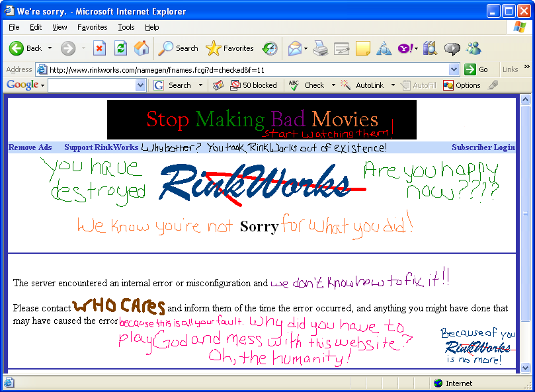Click the Google toolbar logo

[x=22, y=85]
